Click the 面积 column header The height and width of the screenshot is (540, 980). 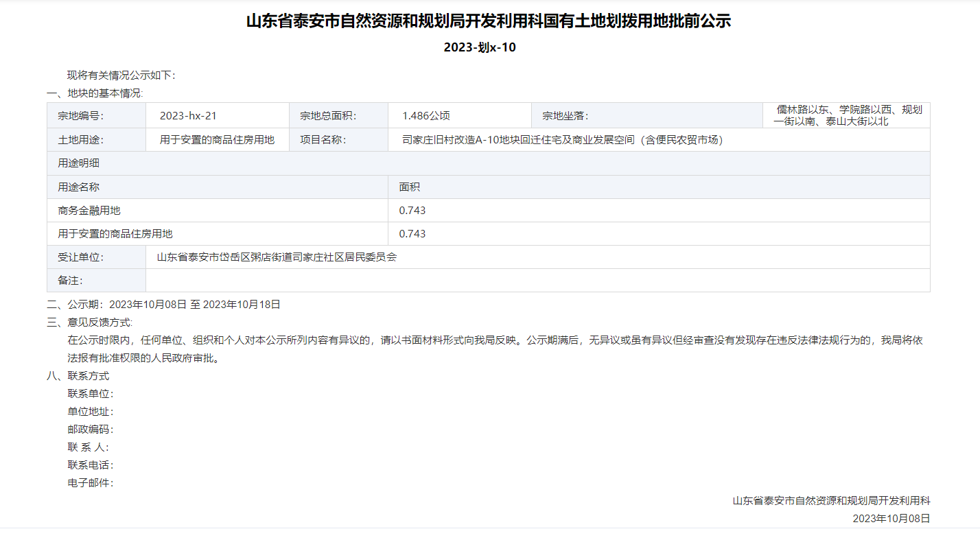pos(659,187)
